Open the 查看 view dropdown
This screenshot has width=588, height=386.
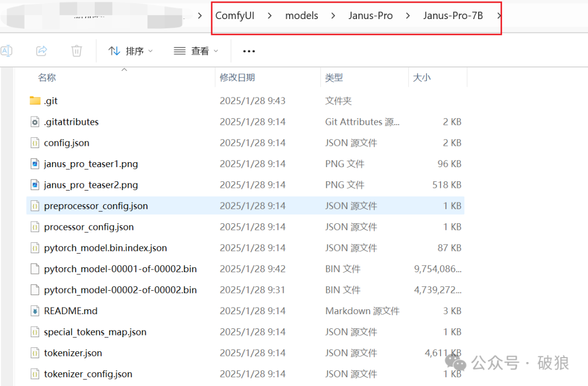[x=196, y=51]
